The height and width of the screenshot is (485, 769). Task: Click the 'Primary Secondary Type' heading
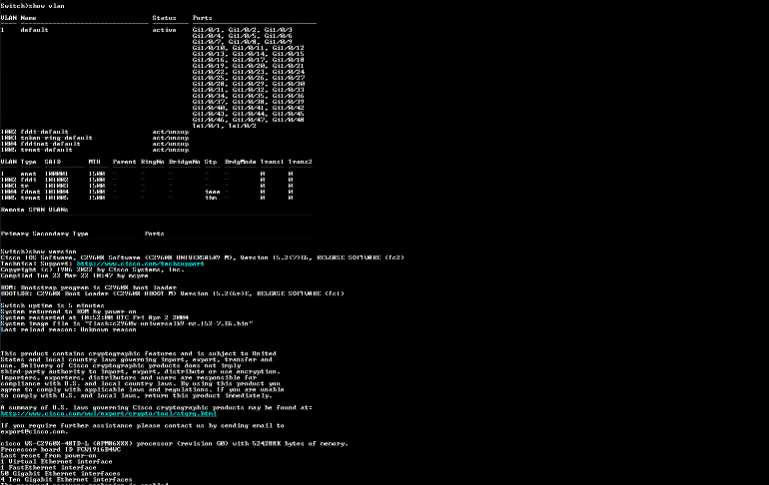click(x=44, y=234)
